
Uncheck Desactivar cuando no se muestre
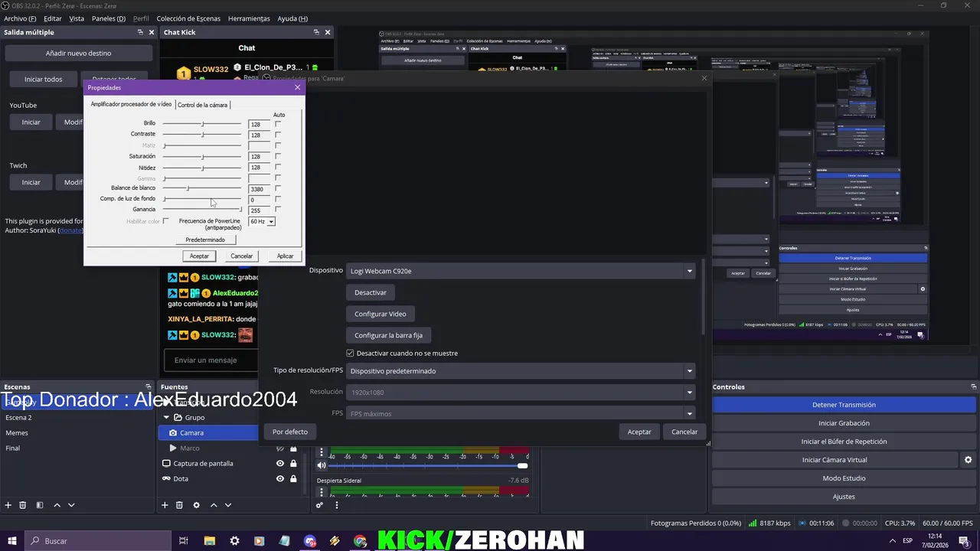350,354
